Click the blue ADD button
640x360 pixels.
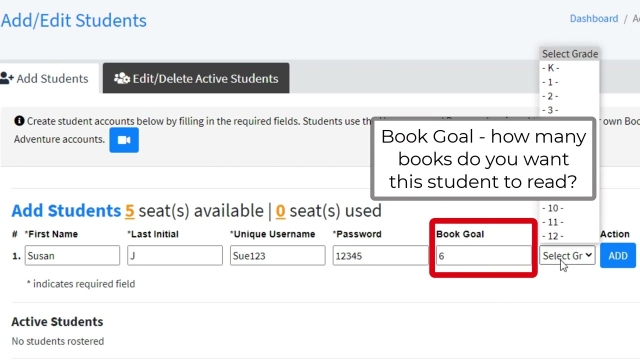618,256
